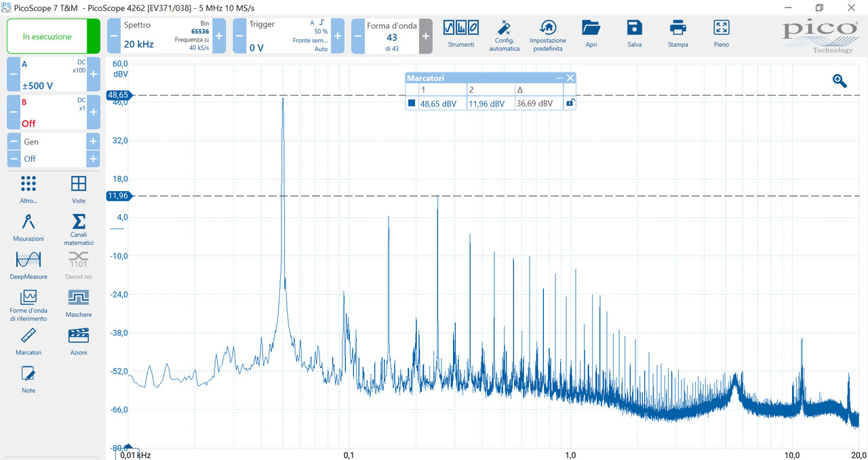Screen dimensions: 868x460
Task: Print with the Stampa icon
Action: (677, 34)
